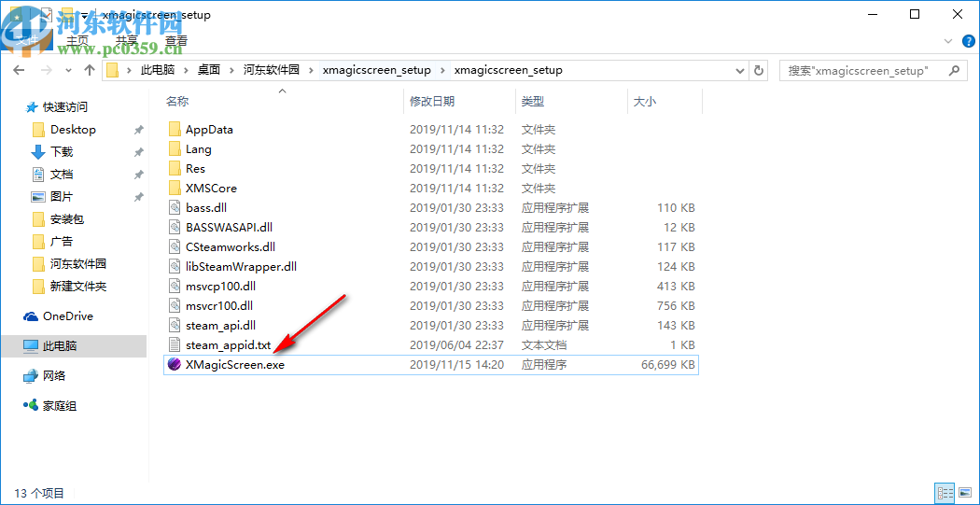
Task: Click 文本文档 type cell
Action: 544,345
